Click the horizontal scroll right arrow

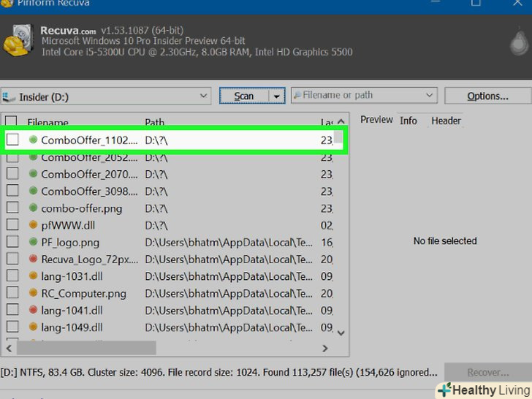click(x=325, y=349)
